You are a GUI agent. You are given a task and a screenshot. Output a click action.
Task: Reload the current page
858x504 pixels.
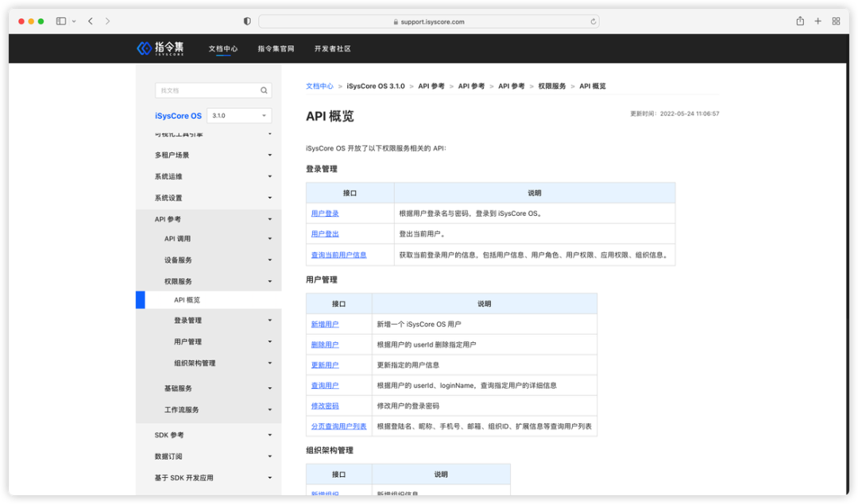point(593,22)
